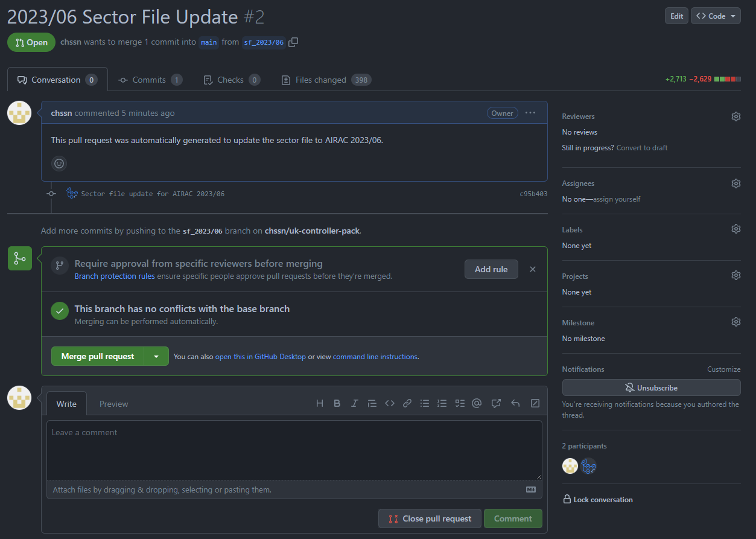Viewport: 756px width, 539px height.
Task: Toggle bold formatting in the comment toolbar
Action: (x=337, y=403)
